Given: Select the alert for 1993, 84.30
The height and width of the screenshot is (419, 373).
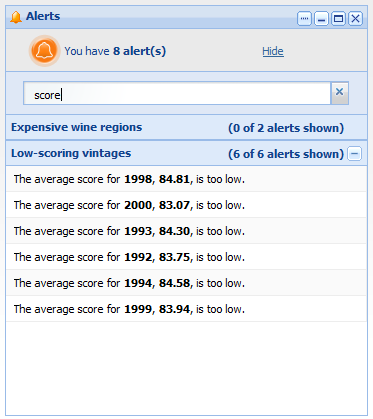Looking at the screenshot, I should (186, 231).
